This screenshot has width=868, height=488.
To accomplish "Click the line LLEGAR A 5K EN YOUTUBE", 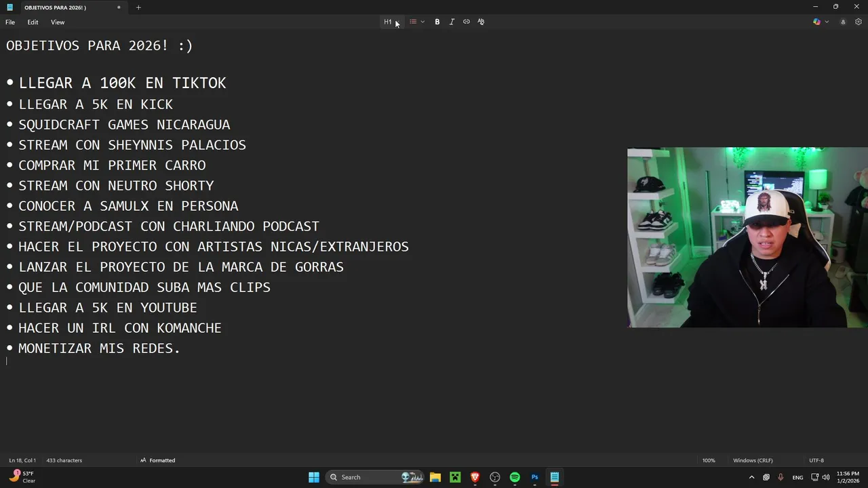I will 108,308.
